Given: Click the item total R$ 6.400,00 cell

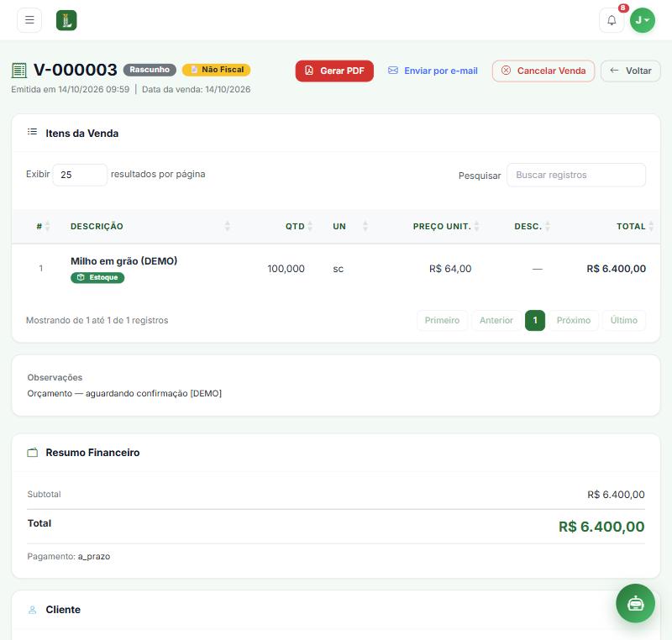Looking at the screenshot, I should (x=616, y=269).
